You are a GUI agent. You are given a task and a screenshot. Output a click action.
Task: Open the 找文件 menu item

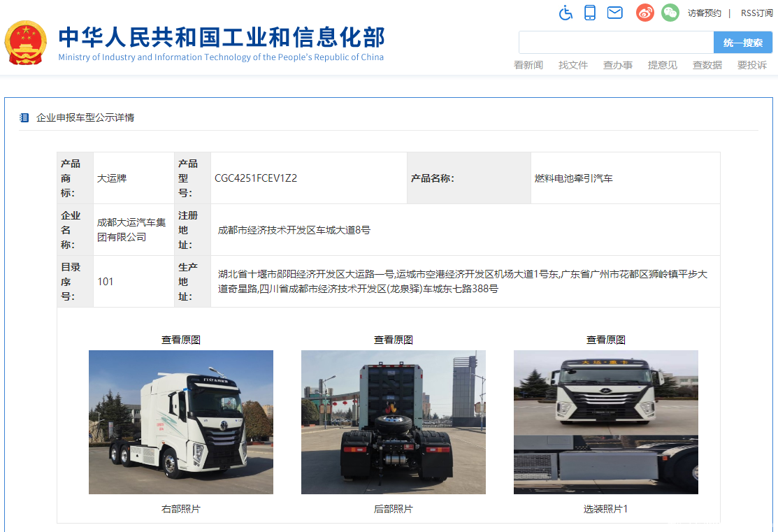click(573, 65)
